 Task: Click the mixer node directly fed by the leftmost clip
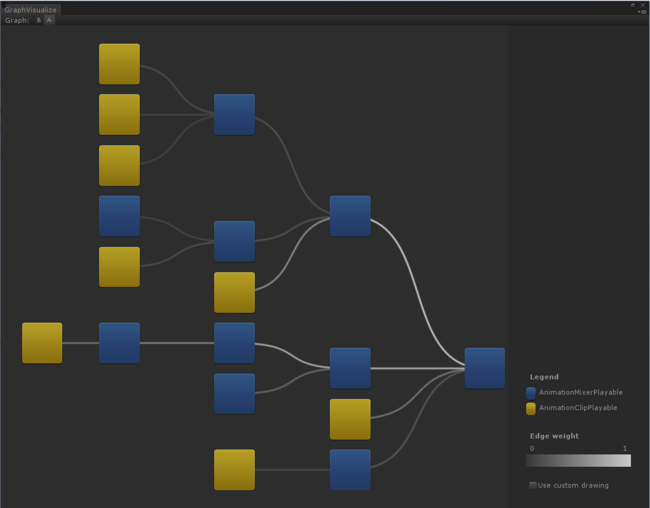[119, 343]
